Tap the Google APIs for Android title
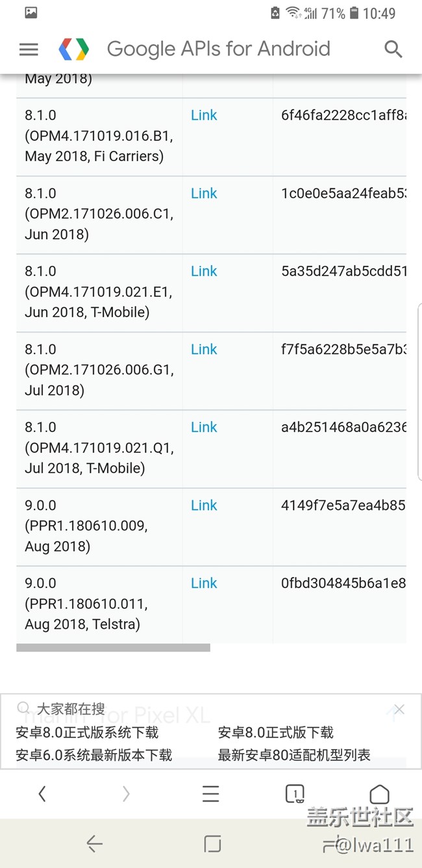The image size is (422, 868). 218,49
